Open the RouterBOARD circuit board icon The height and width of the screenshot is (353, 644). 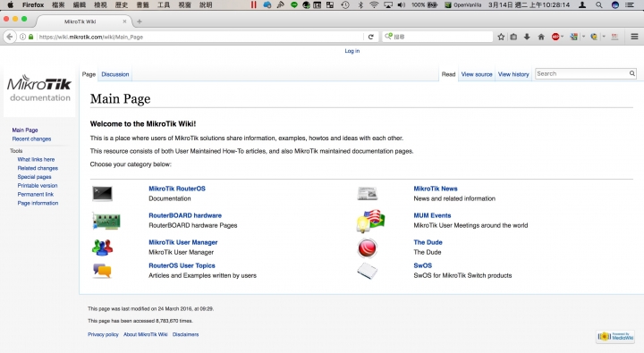click(x=106, y=222)
